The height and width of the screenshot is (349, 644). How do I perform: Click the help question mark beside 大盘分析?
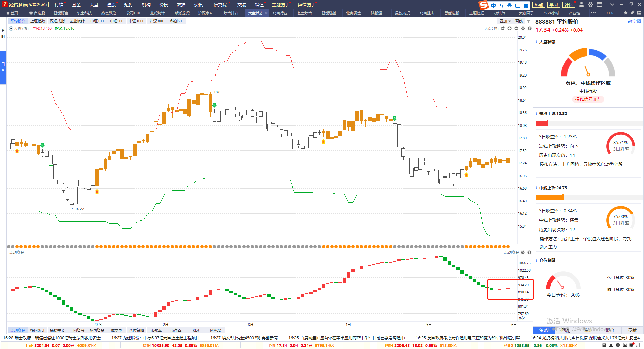tap(530, 29)
